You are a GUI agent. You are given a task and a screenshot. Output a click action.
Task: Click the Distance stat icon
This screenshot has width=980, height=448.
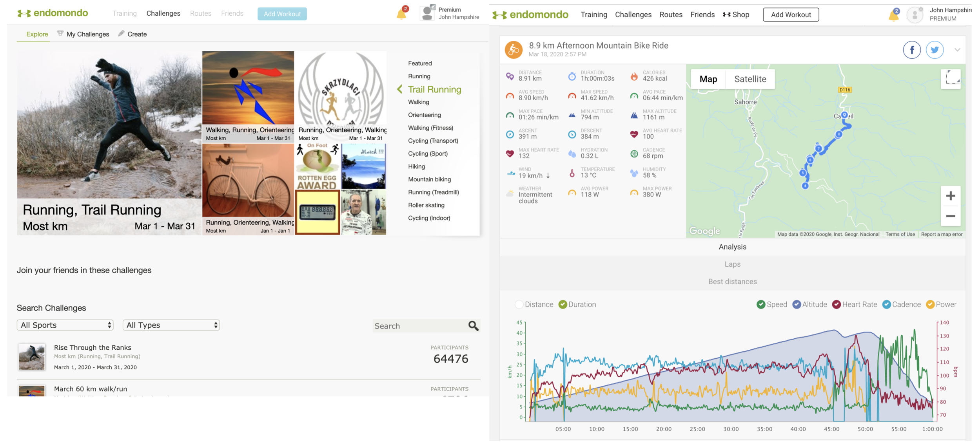pos(510,76)
